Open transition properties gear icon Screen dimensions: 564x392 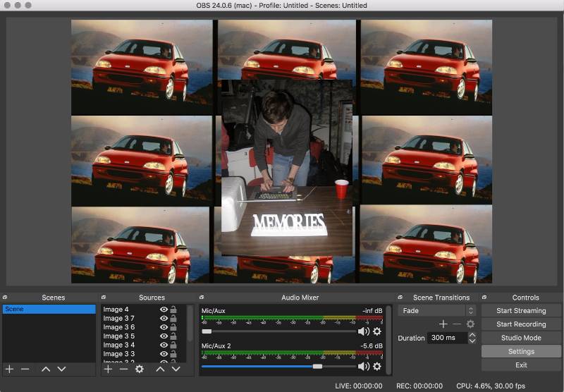click(x=470, y=324)
